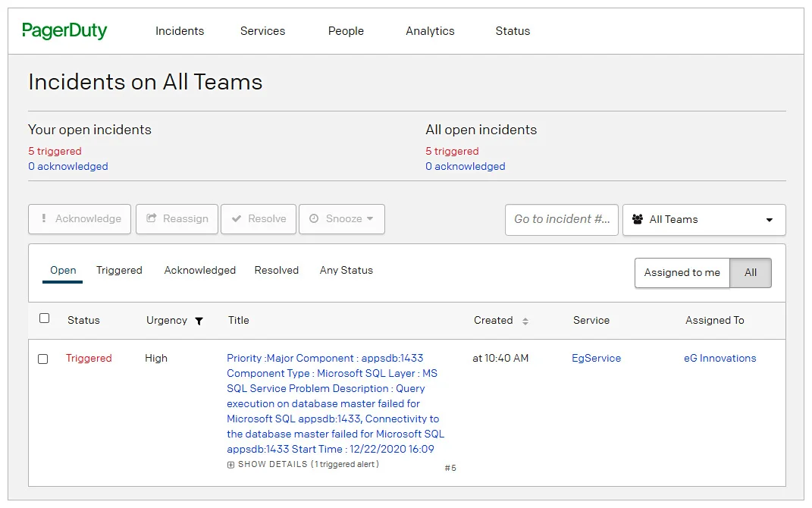
Task: Open the Services menu
Action: coord(262,31)
